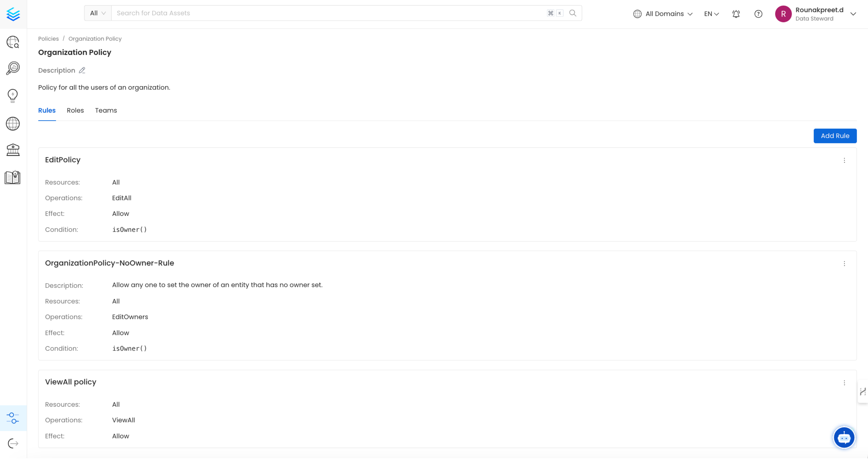Edit description with the pencil icon
This screenshot has width=868, height=474.
[82, 70]
